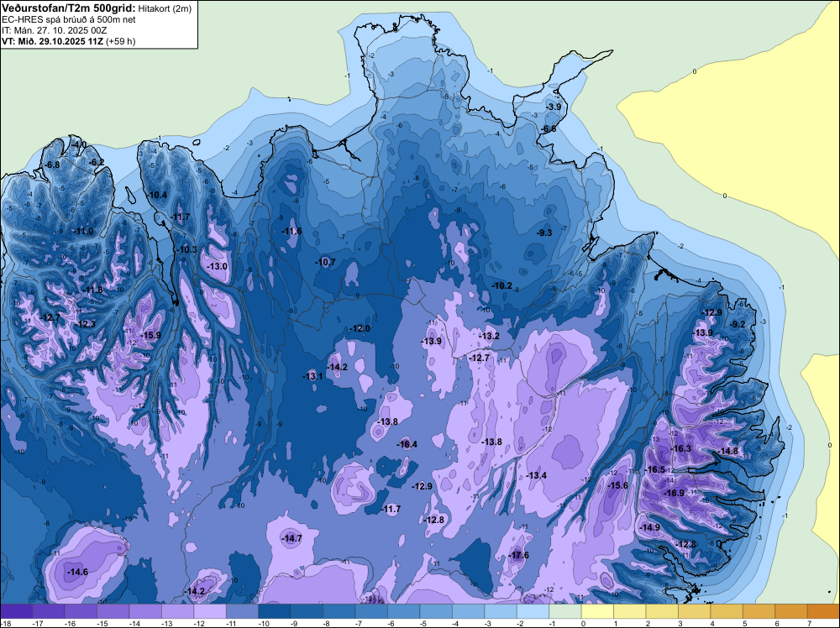Image resolution: width=840 pixels, height=628 pixels.
Task: Pick the legend swatch between -13 and -12
Action: 178,611
